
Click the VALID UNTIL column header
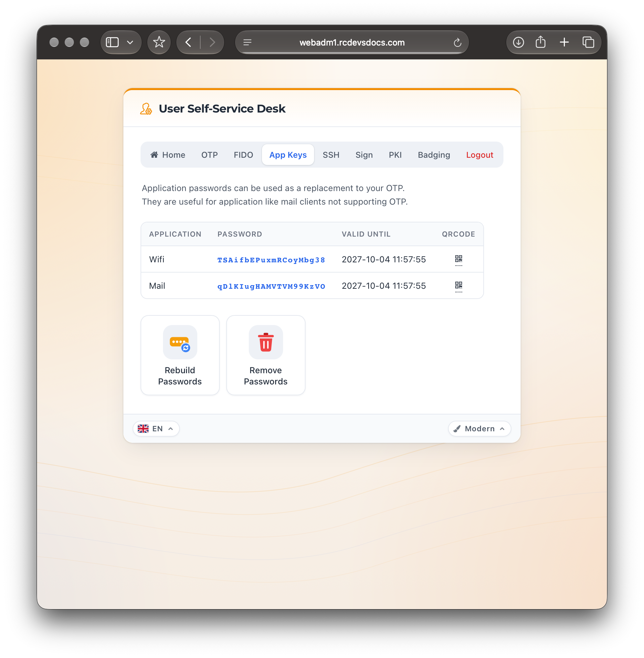(366, 234)
